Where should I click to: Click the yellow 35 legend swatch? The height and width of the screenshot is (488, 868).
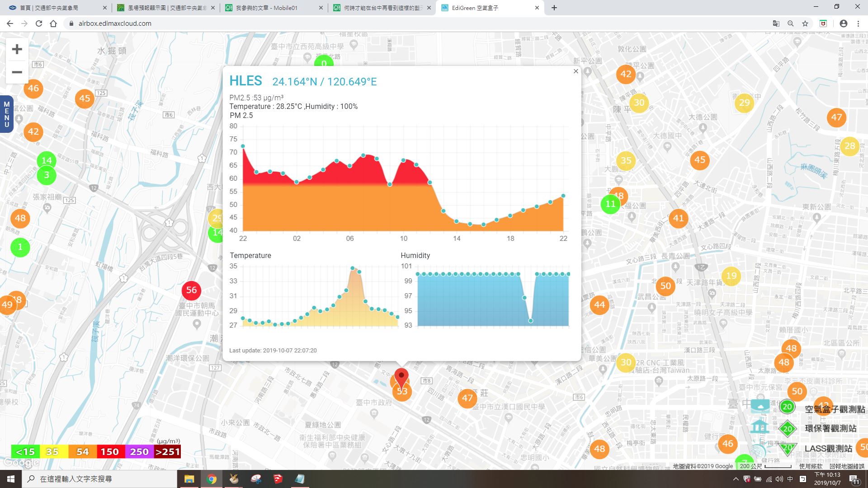click(54, 451)
